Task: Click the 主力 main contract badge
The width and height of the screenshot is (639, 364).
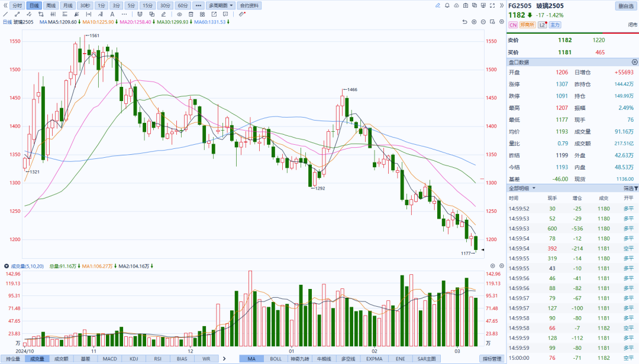Action: (555, 25)
